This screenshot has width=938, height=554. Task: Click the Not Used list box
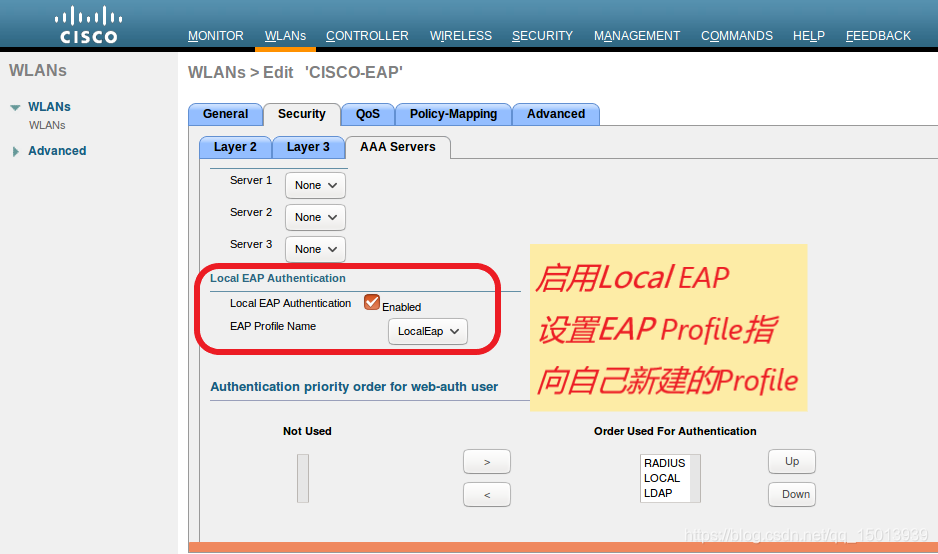[303, 478]
